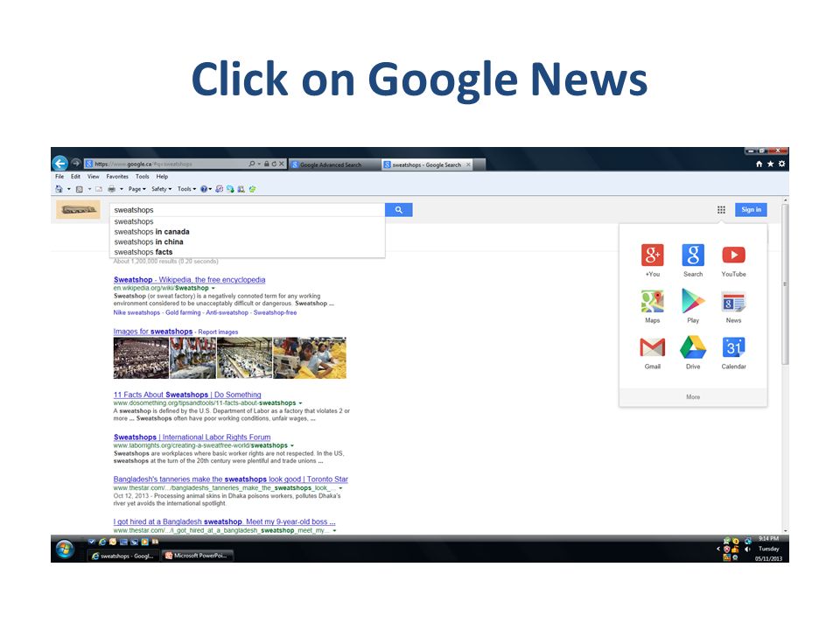Click the Stop X icon in address bar
The image size is (840, 630).
click(x=282, y=164)
